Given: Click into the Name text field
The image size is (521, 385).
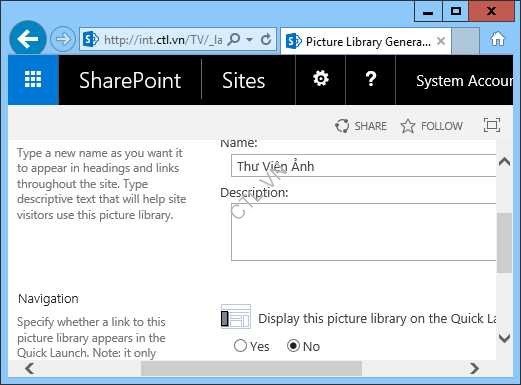Looking at the screenshot, I should coord(363,166).
